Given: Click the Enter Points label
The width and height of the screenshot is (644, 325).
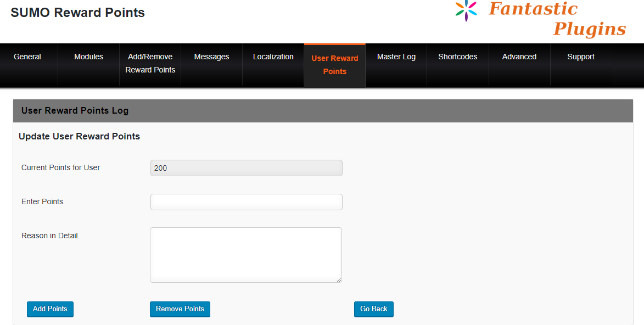Looking at the screenshot, I should pos(42,201).
